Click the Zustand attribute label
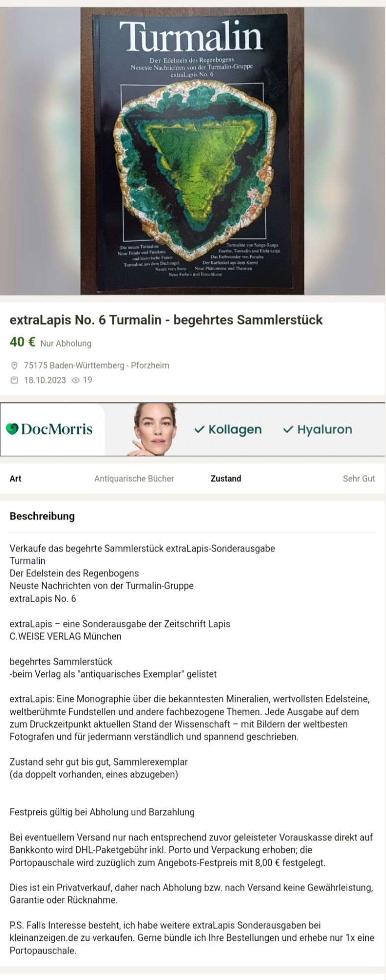Viewport: 386px width, 980px height. click(226, 479)
